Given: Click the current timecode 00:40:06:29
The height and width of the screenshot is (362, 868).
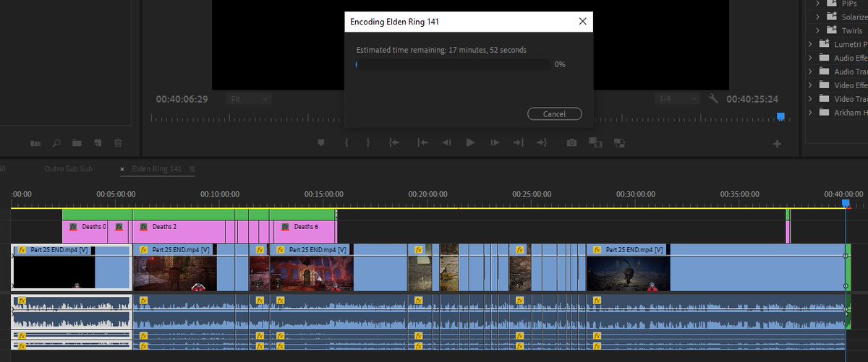Looking at the screenshot, I should pos(182,99).
